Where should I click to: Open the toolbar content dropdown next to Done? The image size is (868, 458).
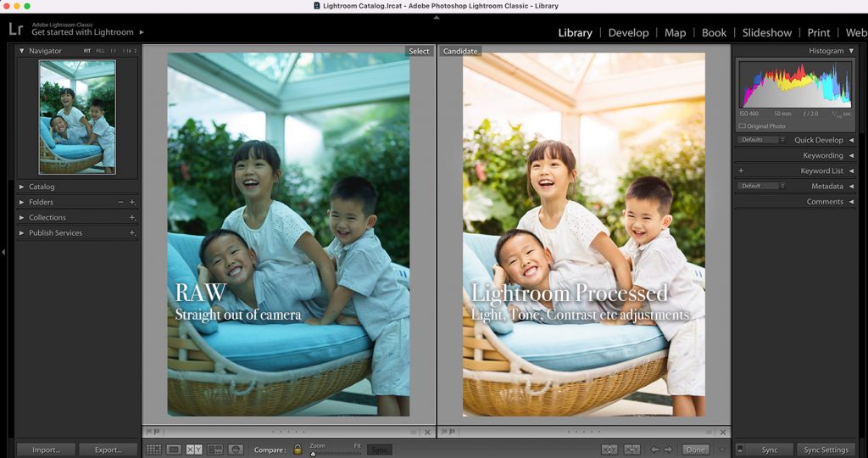coord(722,450)
